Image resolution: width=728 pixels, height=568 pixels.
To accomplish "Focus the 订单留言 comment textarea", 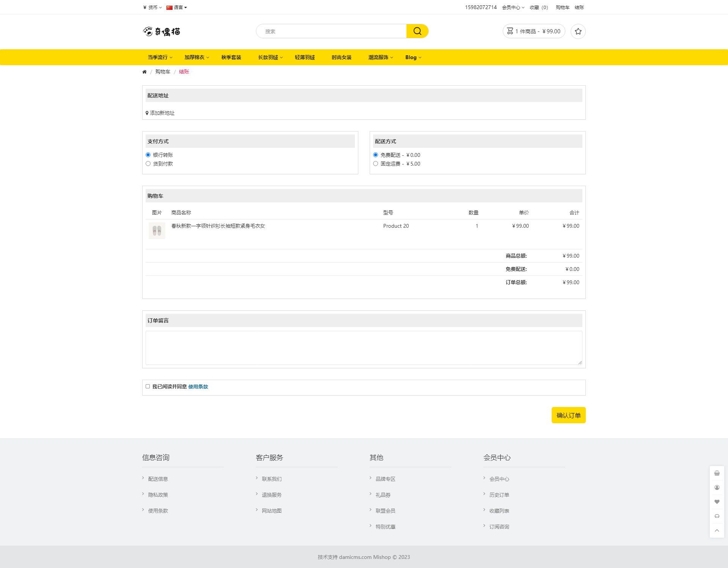I will (x=364, y=348).
